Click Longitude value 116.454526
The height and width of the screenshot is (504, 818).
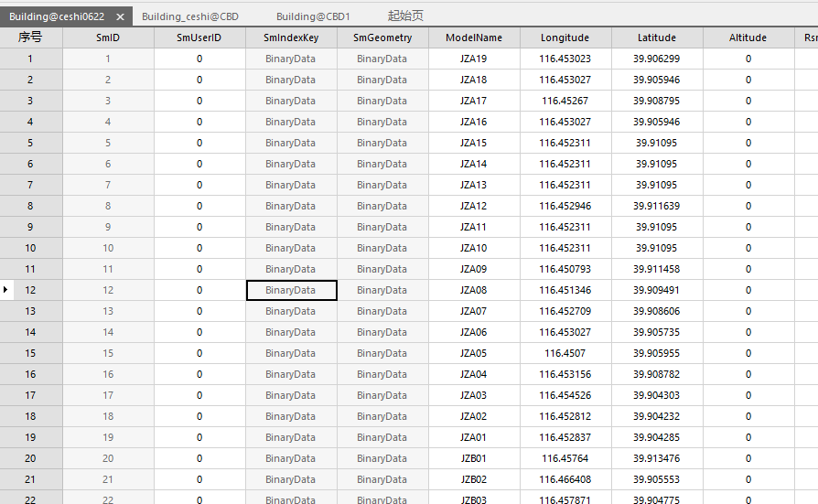(565, 395)
